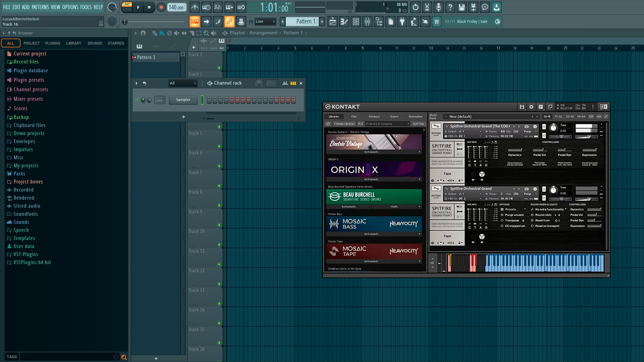Open Packs folder in browser
Screen dimensions: 644x362
[x=19, y=173]
